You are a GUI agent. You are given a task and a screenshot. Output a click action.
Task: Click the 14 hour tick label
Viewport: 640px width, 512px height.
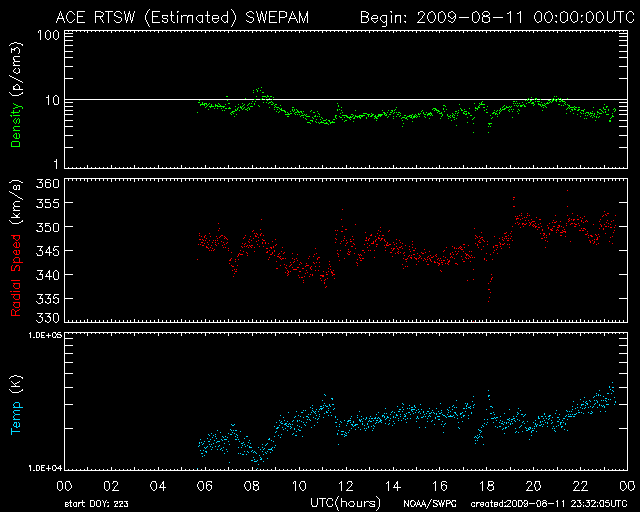click(x=393, y=486)
